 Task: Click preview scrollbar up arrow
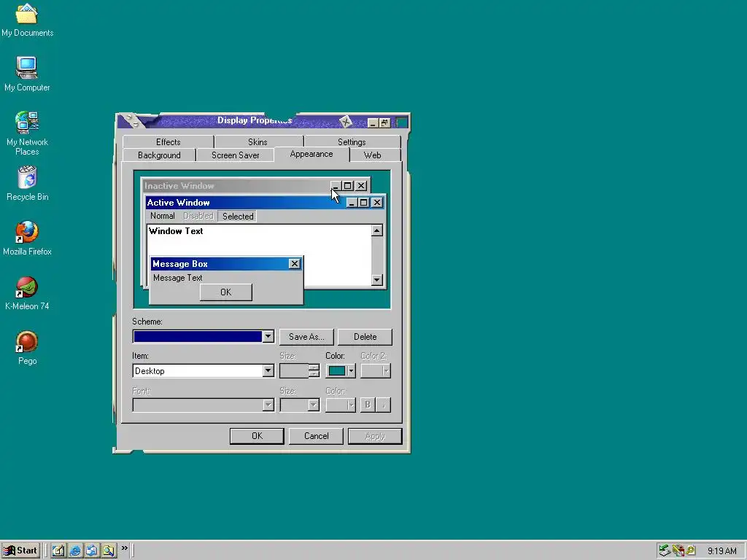(377, 231)
